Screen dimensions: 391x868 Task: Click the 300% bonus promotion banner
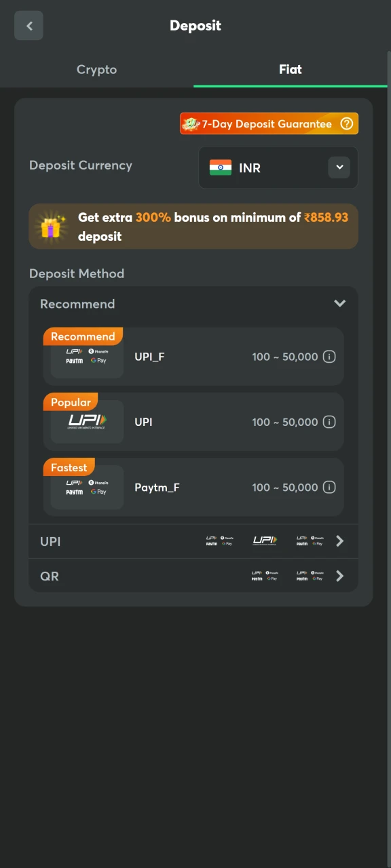tap(193, 226)
